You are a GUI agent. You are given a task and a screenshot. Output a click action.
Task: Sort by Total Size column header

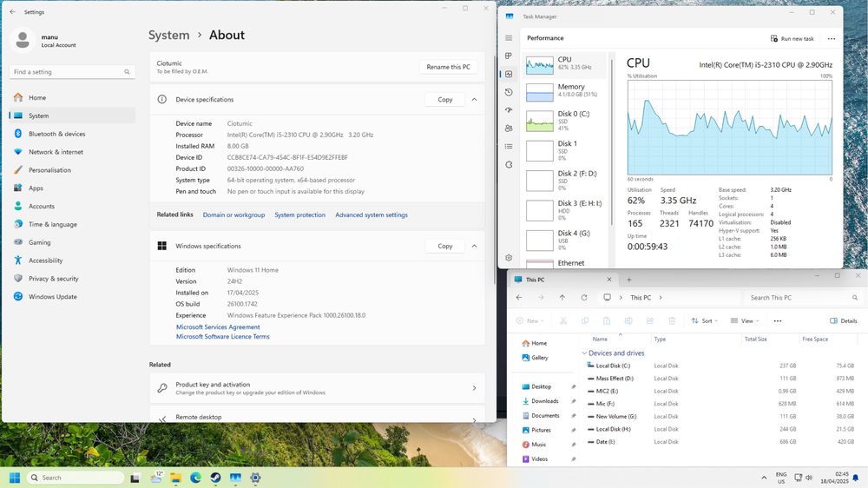point(756,339)
